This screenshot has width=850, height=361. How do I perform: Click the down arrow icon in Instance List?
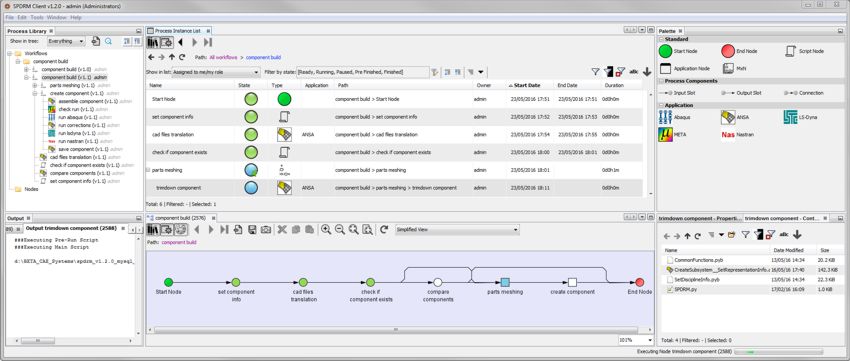coord(647,72)
